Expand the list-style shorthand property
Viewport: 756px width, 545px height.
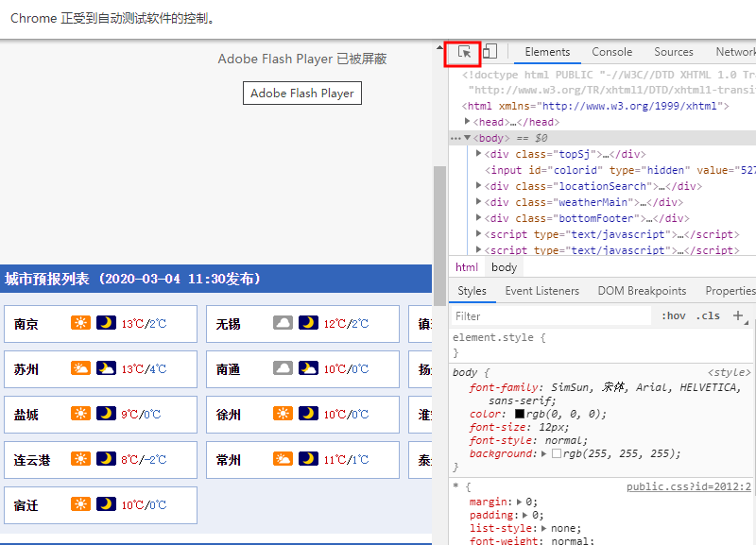544,528
